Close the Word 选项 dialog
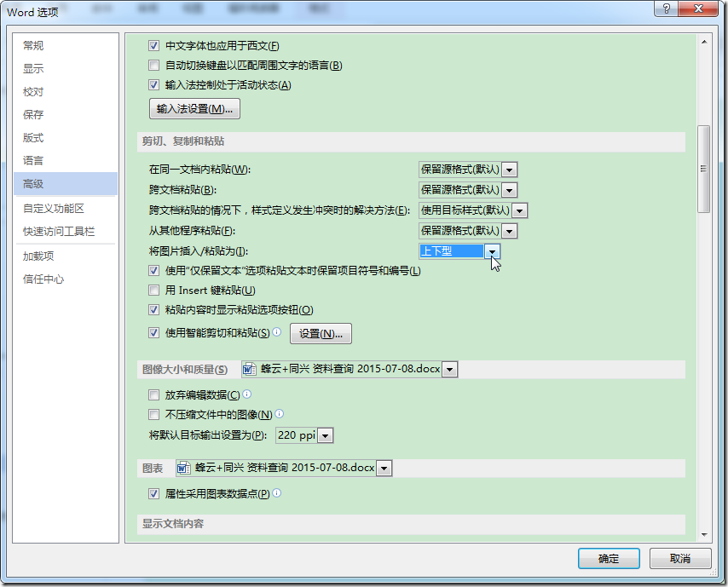Image resolution: width=728 pixels, height=587 pixels. [698, 9]
